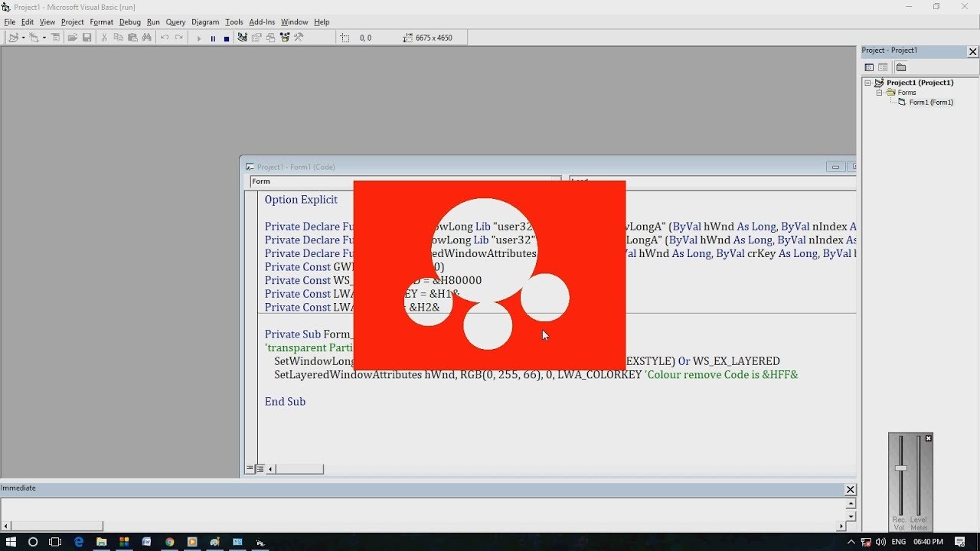980x551 pixels.
Task: Toggle Folders button in Project panel
Action: point(901,67)
